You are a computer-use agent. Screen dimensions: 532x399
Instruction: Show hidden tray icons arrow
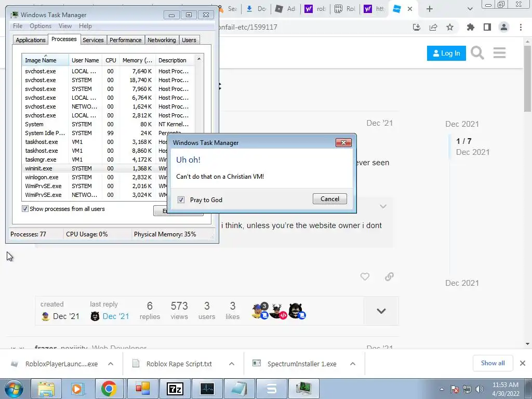(x=442, y=390)
